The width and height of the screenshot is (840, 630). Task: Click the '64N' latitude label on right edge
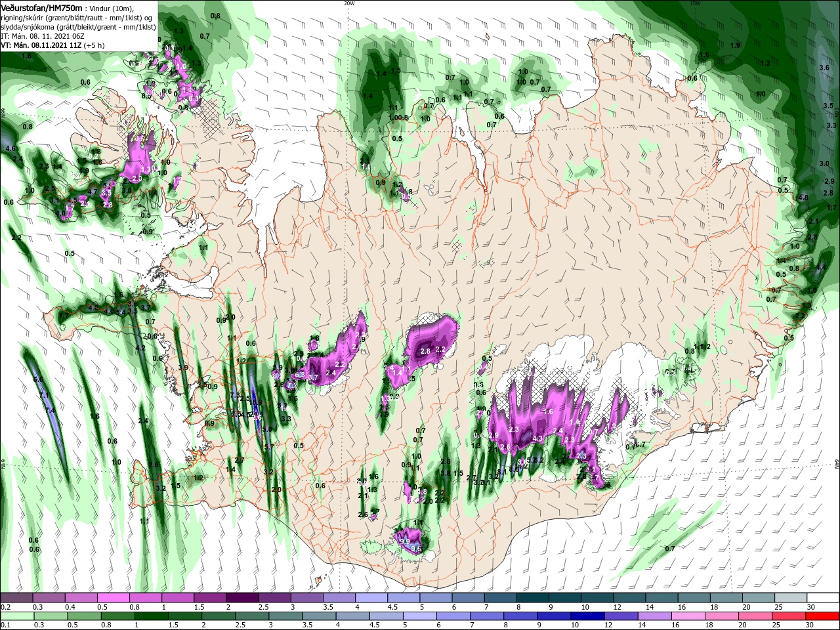click(x=837, y=465)
